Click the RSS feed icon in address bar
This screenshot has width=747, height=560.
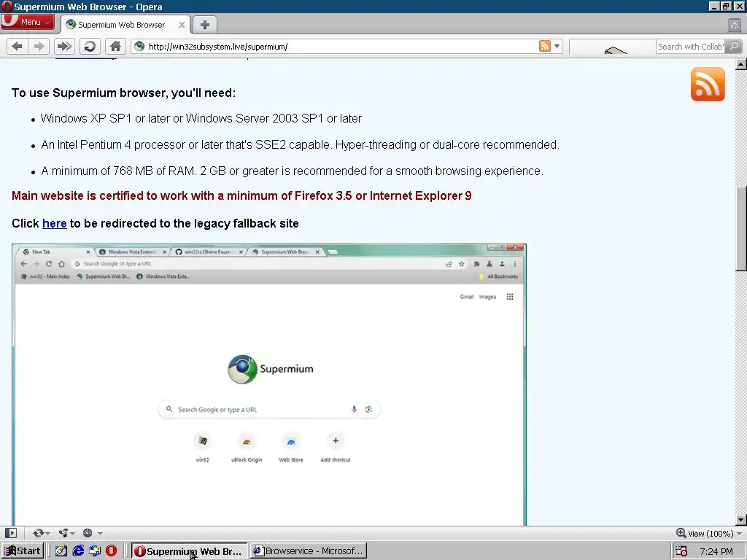(x=544, y=46)
